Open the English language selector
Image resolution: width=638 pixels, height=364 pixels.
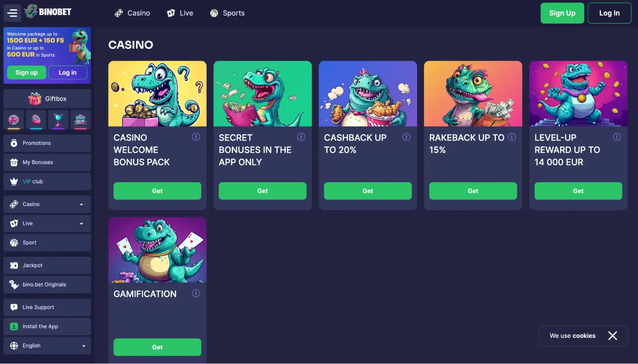[x=47, y=345]
